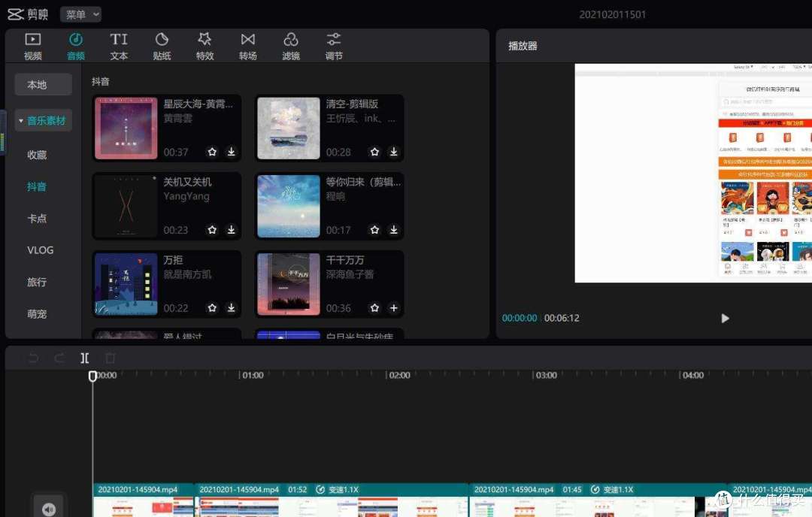Download the 等你归来 song
The width and height of the screenshot is (812, 517).
[x=393, y=229]
